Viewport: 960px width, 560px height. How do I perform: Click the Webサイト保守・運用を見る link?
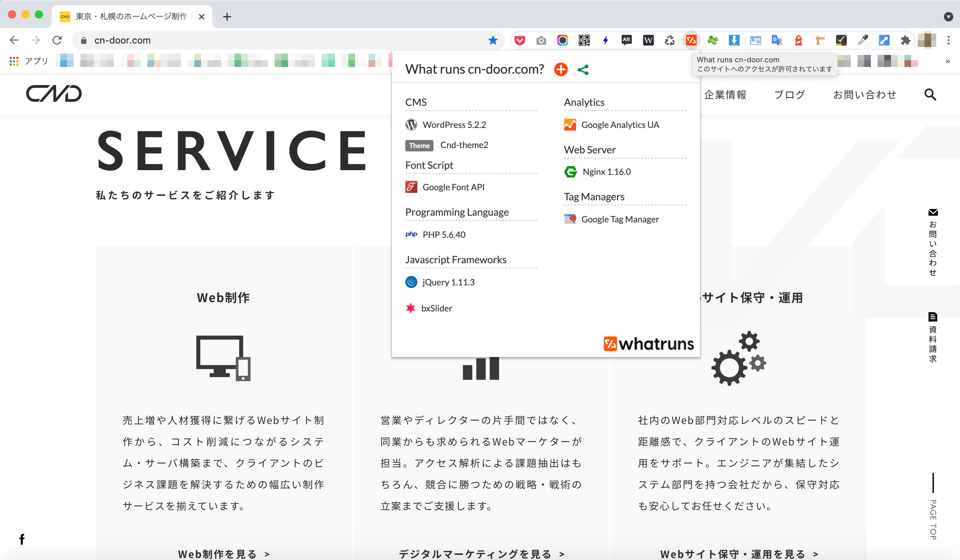tap(739, 554)
